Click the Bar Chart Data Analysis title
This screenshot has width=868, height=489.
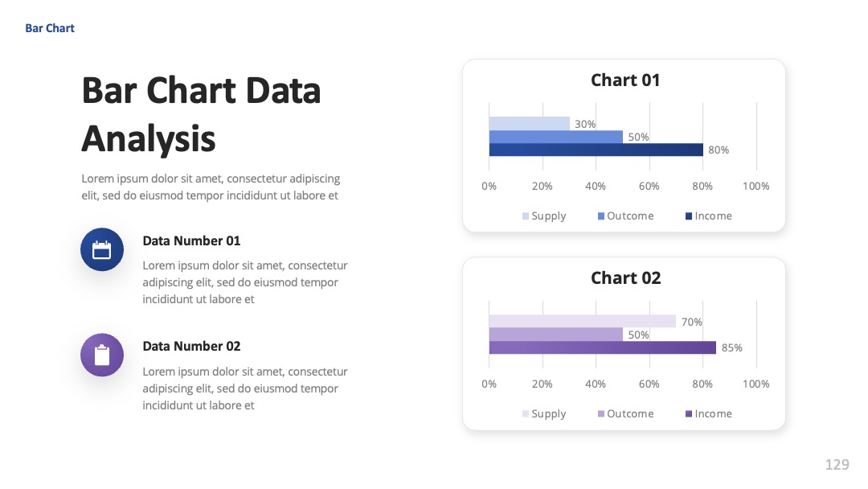point(201,114)
